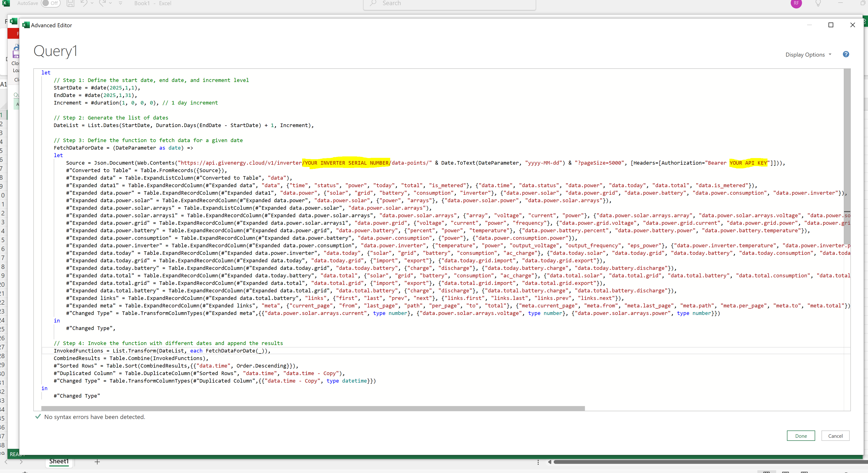Click the first 'let' keyword at top
The width and height of the screenshot is (868, 473).
pos(46,72)
